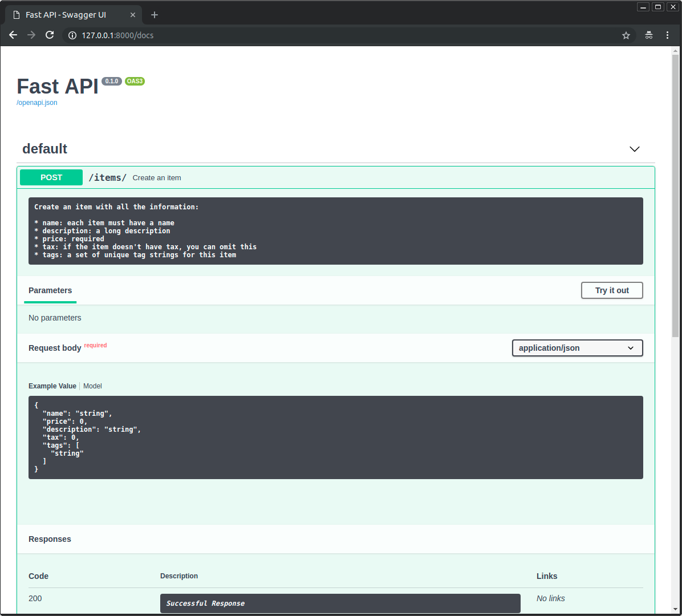Viewport: 682px width, 616px height.
Task: Open the application/json content type dropdown
Action: point(577,348)
